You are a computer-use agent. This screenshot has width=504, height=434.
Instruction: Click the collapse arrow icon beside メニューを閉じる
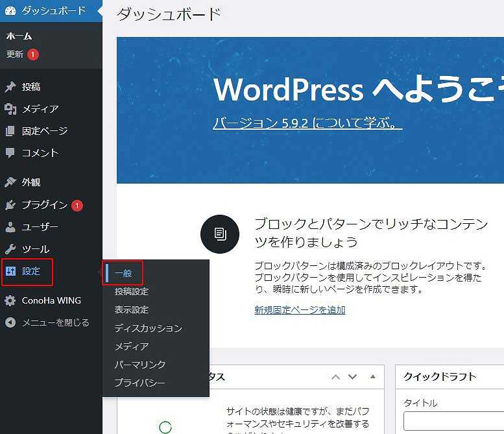pyautogui.click(x=10, y=322)
